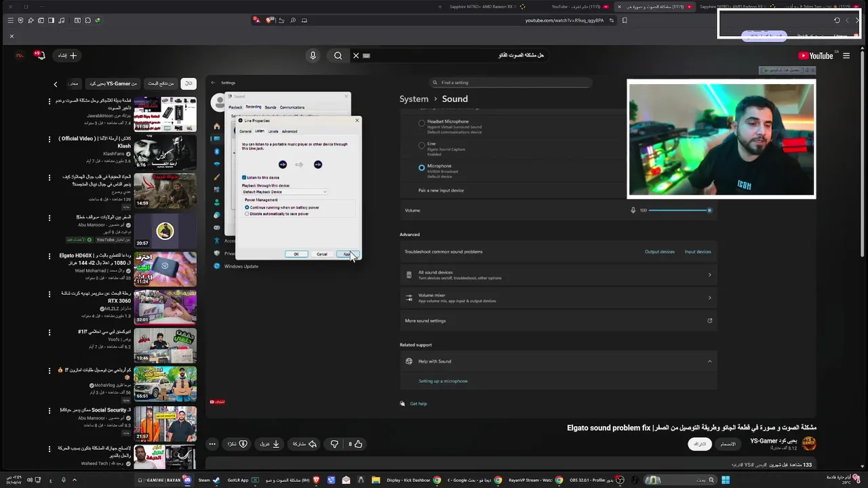This screenshot has width=868, height=488.
Task: Open Get help link
Action: [x=418, y=404]
